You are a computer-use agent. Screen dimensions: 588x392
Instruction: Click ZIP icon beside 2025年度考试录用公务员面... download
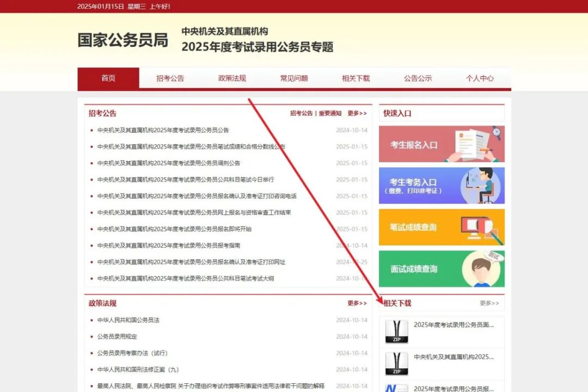pyautogui.click(x=396, y=331)
